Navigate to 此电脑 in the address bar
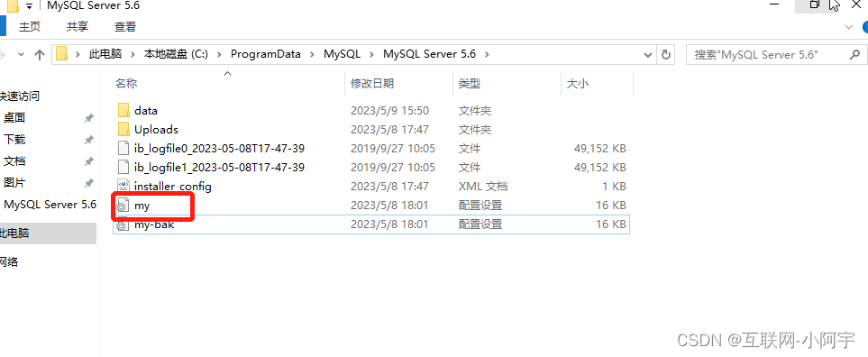The height and width of the screenshot is (357, 868). [105, 54]
